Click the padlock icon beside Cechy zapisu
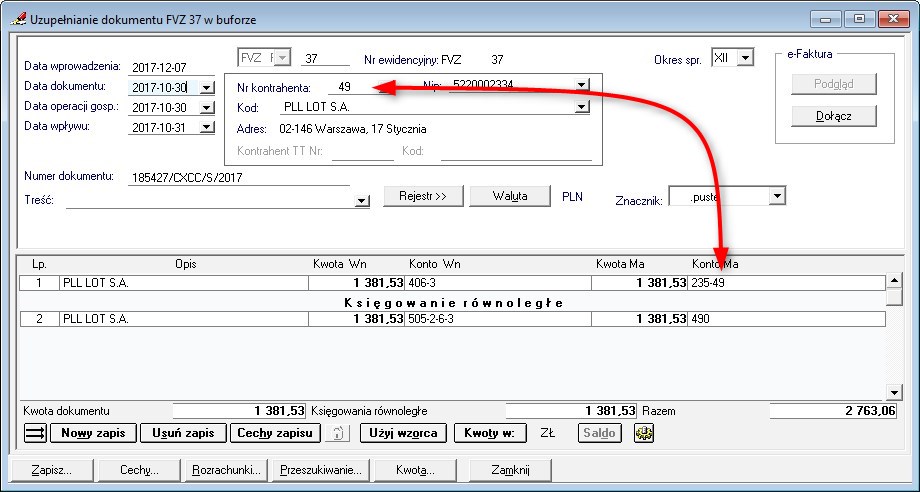Viewport: 920px width, 492px height. [x=339, y=433]
